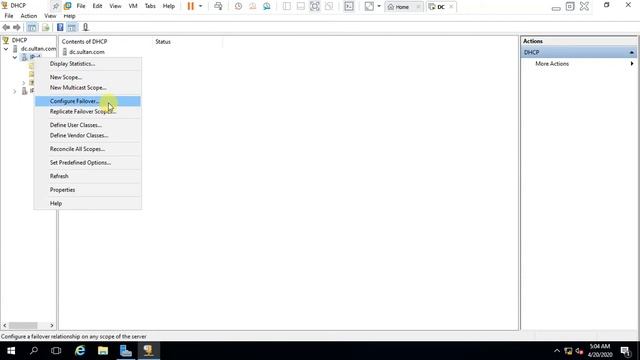Open the power options dropdown arrow
Image resolution: width=640 pixels, height=360 pixels.
[200, 6]
